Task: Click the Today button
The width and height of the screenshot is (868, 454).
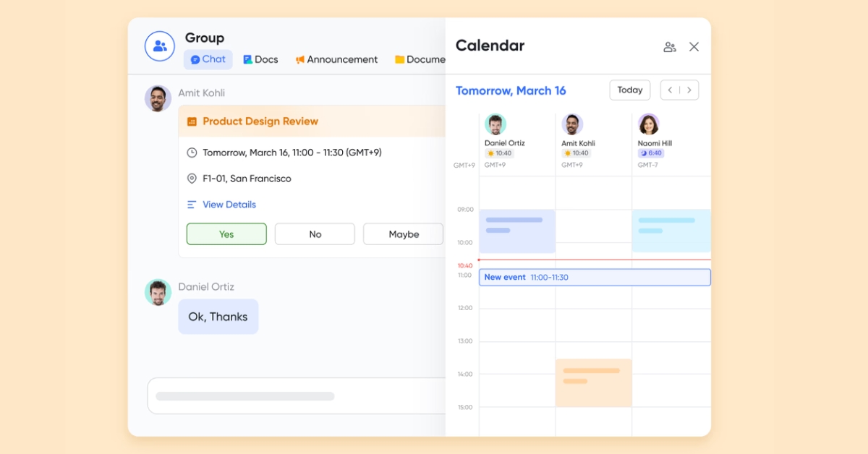Action: 629,90
